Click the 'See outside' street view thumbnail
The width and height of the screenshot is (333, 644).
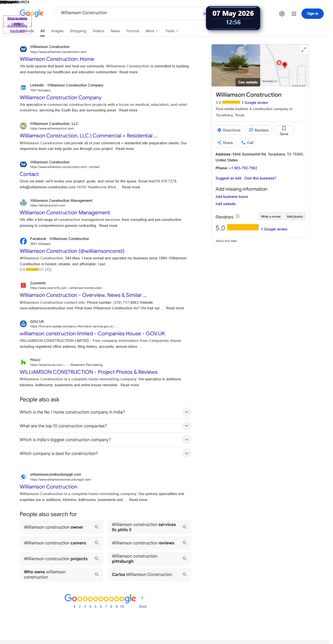click(x=236, y=65)
